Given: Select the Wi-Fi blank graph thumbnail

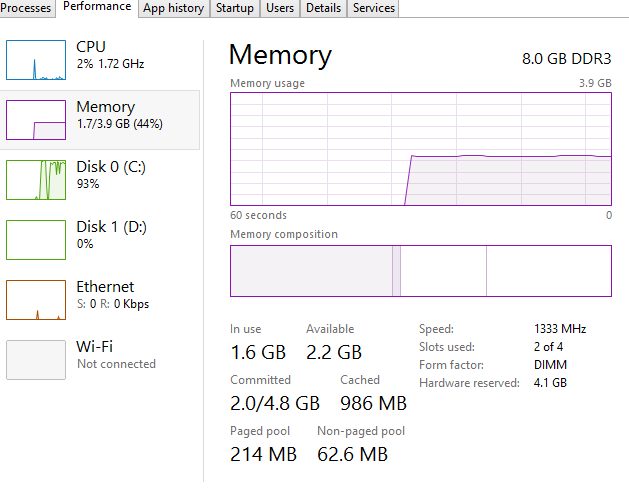Looking at the screenshot, I should [x=36, y=360].
